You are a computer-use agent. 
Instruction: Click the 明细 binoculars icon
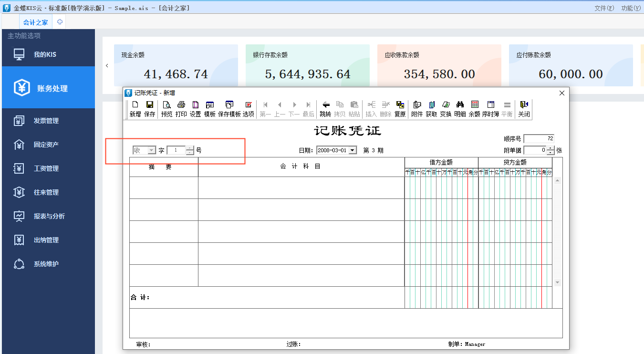click(460, 109)
